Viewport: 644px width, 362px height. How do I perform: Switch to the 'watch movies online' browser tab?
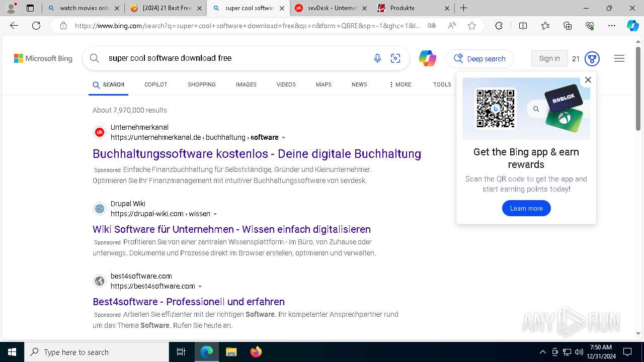click(83, 8)
